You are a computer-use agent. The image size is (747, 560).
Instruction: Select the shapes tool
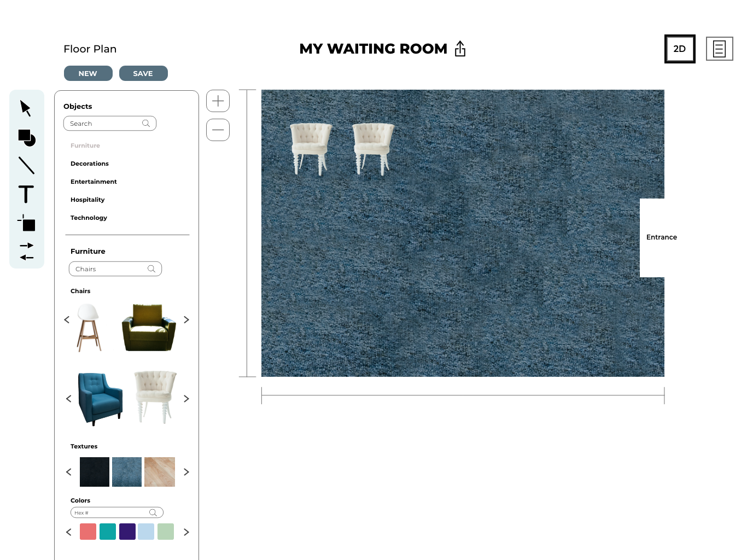coord(27,138)
